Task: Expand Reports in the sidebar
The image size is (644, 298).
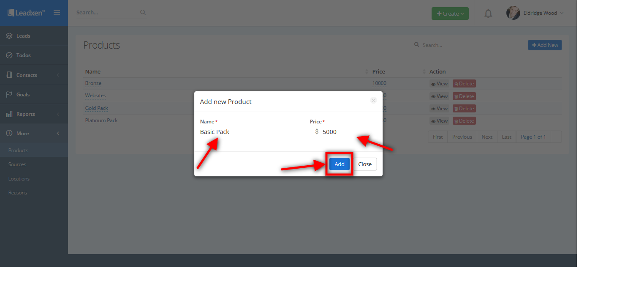Action: 34,114
